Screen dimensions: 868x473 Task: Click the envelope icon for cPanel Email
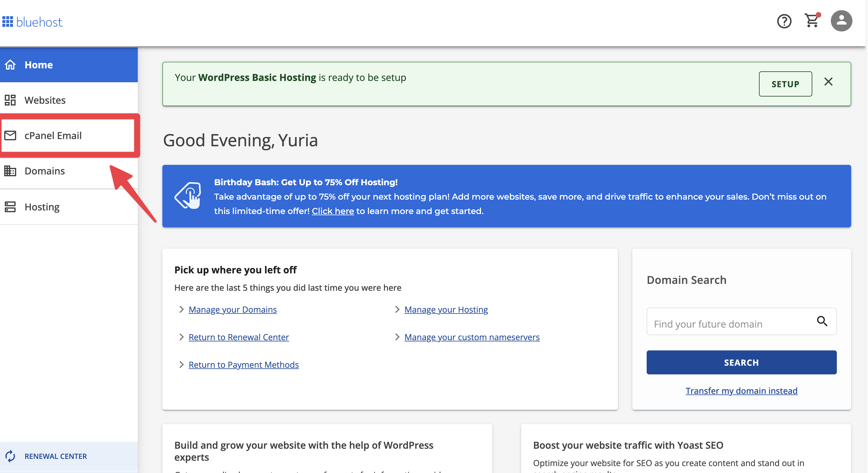tap(10, 135)
